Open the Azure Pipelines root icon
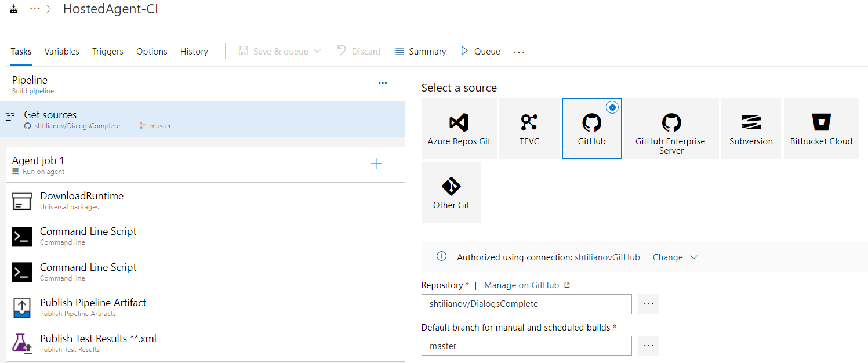Image resolution: width=868 pixels, height=363 pixels. click(14, 10)
